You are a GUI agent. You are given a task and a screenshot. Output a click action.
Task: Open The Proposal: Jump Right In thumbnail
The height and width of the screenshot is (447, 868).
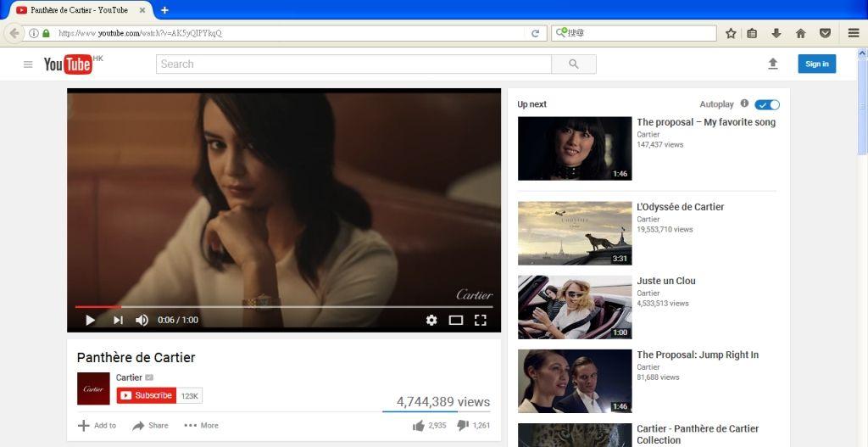[575, 381]
